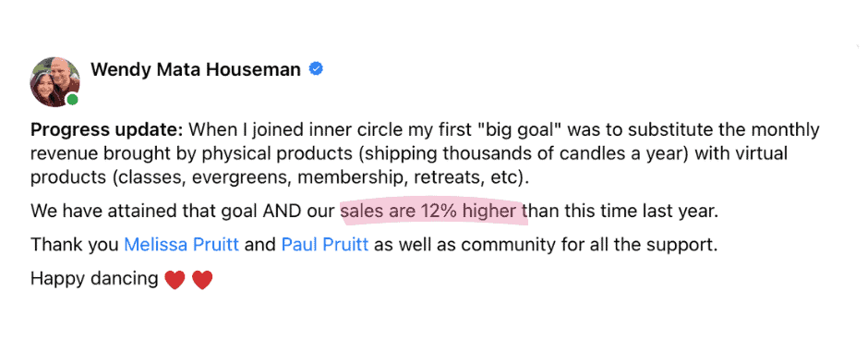Click the pink highlighted "sales are 12% higher"

coord(433,211)
